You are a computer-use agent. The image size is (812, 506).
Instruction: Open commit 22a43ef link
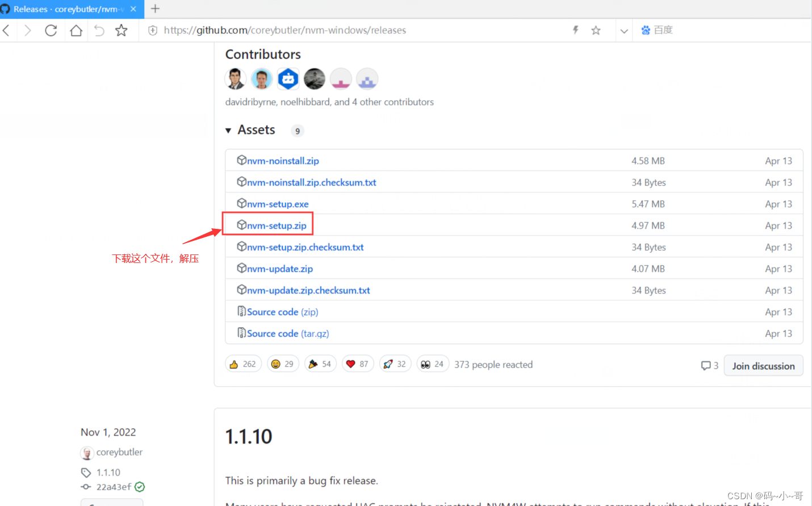click(x=114, y=487)
